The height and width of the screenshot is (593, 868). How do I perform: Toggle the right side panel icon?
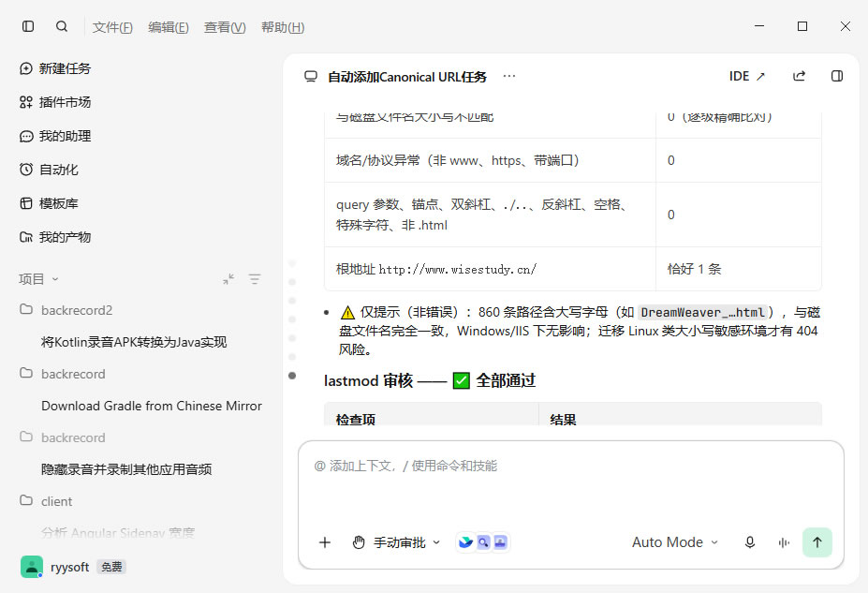coord(837,77)
